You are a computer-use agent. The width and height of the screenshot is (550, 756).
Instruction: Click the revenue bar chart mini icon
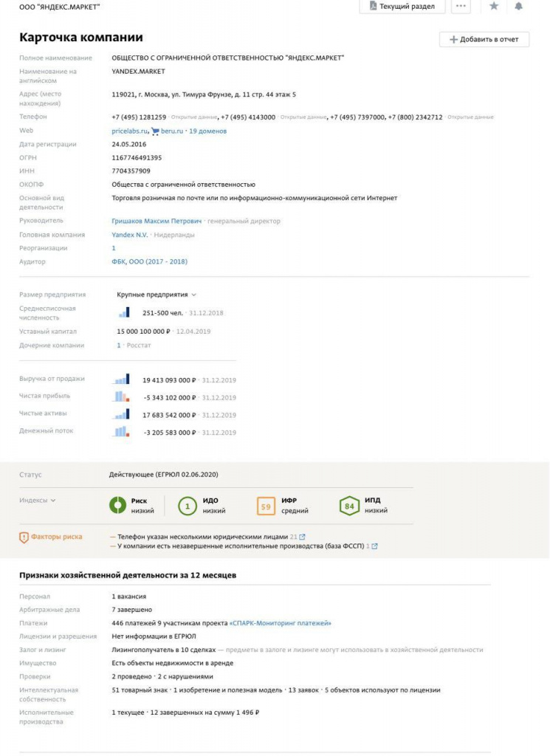121,379
